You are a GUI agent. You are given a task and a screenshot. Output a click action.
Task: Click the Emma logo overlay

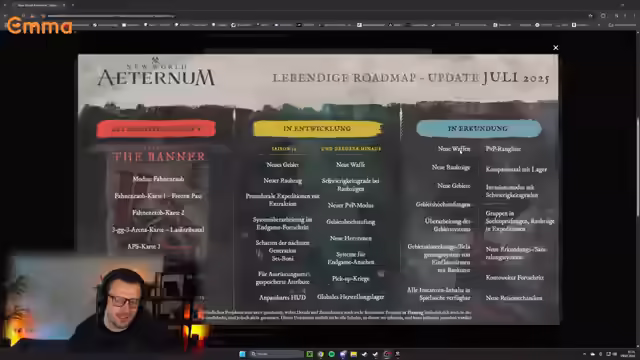[x=40, y=26]
